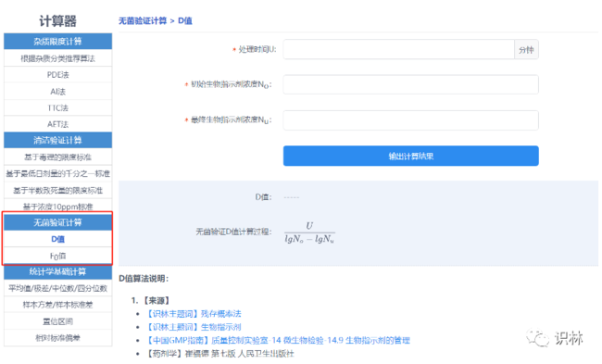Image resolution: width=602 pixels, height=364 pixels.
Task: Select 根据杂质分类推荐算法 menu item
Action: click(58, 58)
